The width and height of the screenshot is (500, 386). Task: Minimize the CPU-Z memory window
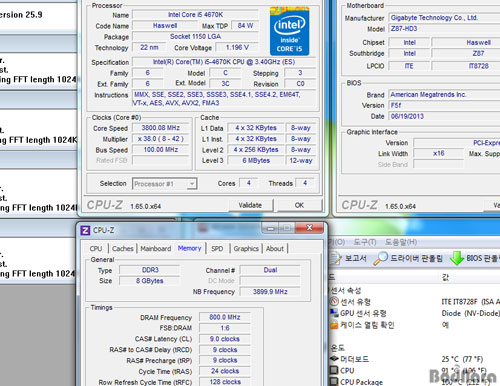[271, 228]
